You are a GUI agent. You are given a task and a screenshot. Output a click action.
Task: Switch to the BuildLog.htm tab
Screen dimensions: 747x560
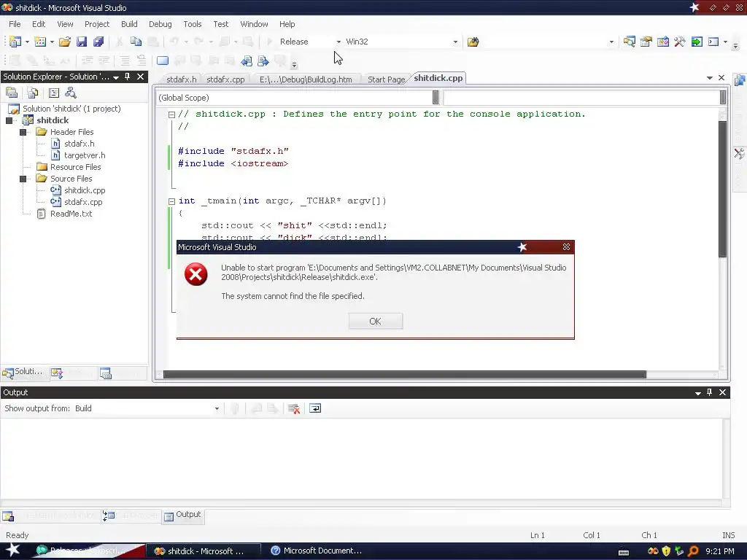(x=306, y=79)
